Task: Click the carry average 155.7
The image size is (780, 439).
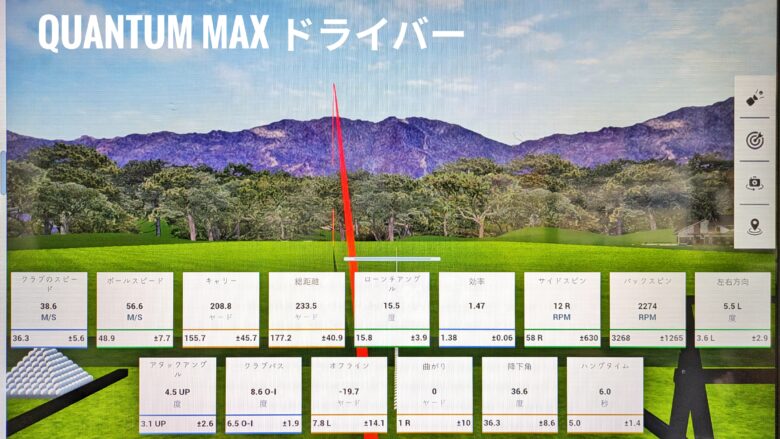Action: [195, 338]
